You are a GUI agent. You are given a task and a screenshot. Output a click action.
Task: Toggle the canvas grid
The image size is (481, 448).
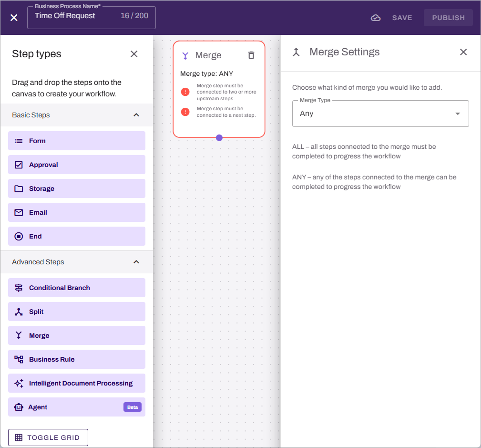click(48, 438)
